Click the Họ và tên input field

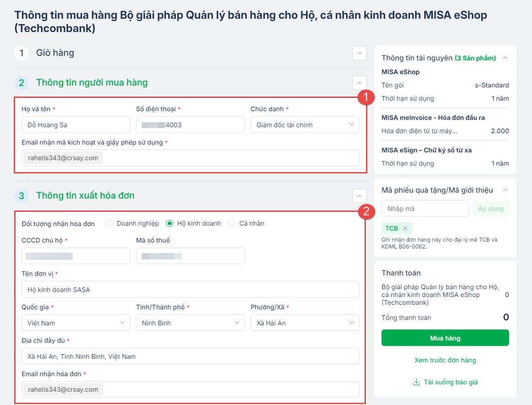click(75, 124)
